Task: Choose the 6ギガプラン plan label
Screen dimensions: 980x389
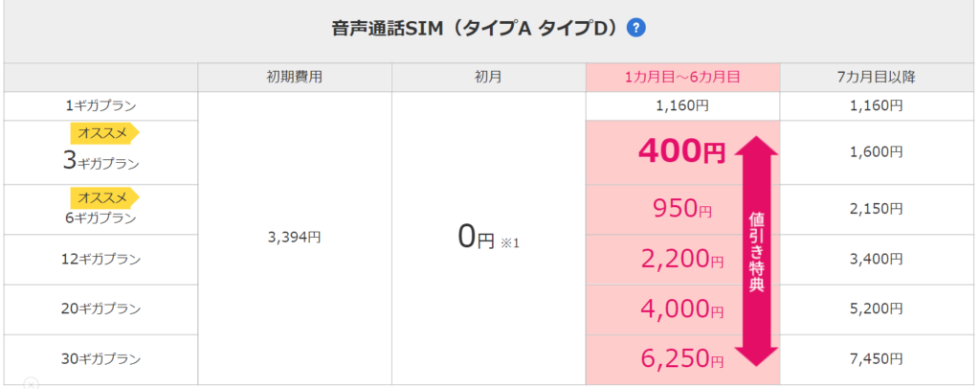Action: [100, 218]
